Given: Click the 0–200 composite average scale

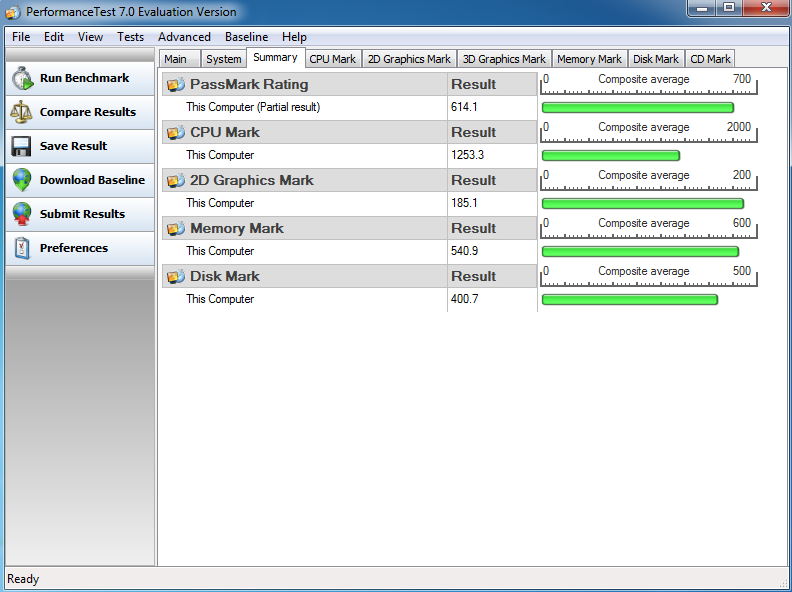Looking at the screenshot, I should click(649, 180).
